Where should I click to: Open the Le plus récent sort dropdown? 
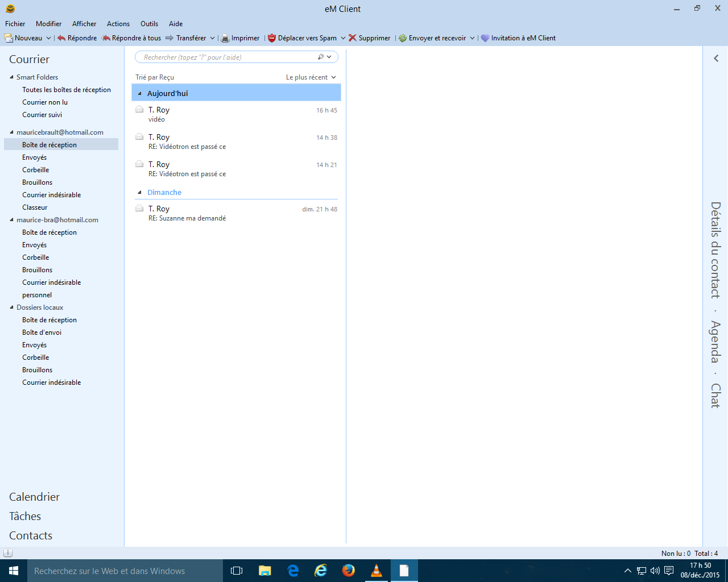(311, 77)
